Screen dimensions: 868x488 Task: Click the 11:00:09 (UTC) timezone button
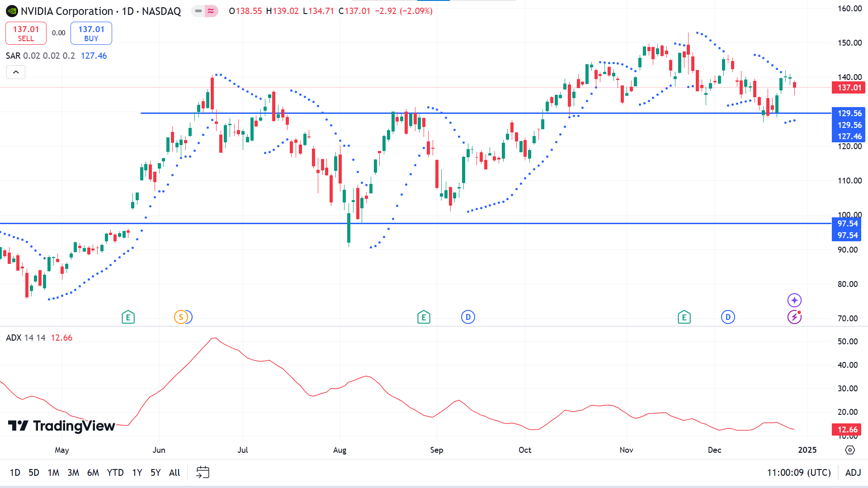799,473
